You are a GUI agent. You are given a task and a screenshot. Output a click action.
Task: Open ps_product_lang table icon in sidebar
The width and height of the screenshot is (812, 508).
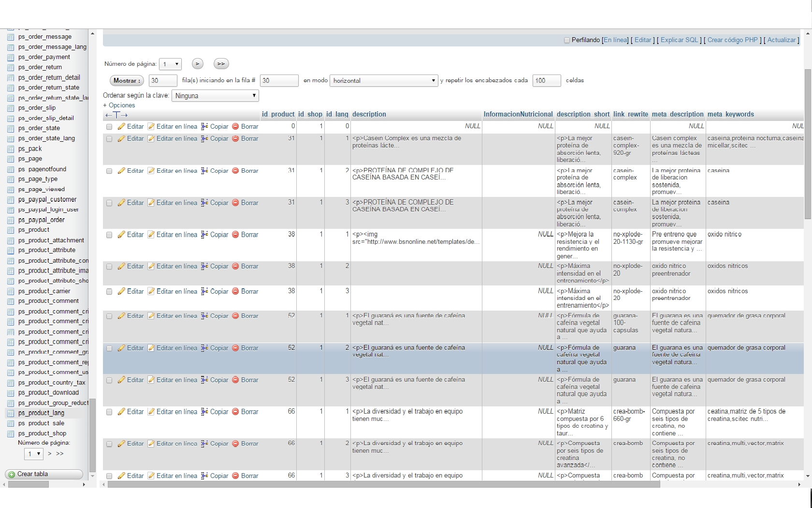11,413
